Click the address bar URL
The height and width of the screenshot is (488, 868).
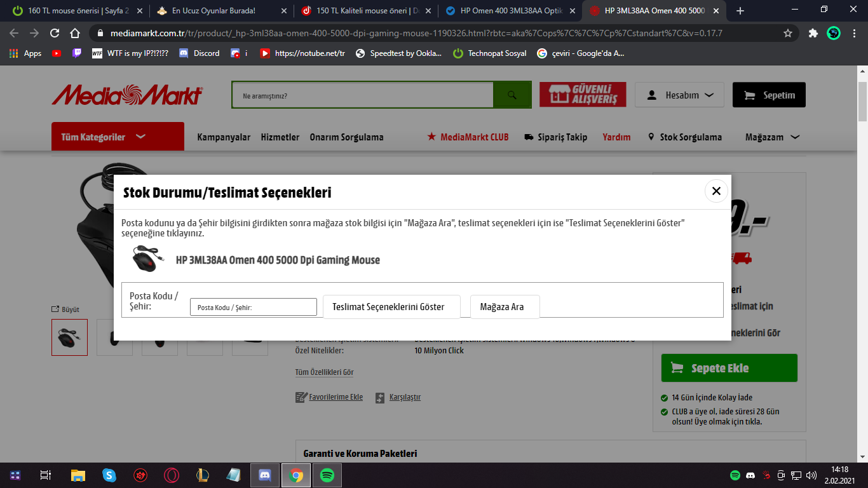pos(416,33)
